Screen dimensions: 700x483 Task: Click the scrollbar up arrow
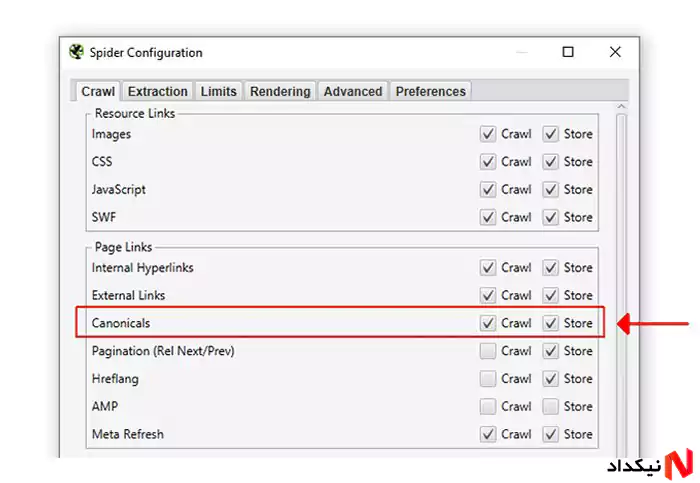(621, 107)
